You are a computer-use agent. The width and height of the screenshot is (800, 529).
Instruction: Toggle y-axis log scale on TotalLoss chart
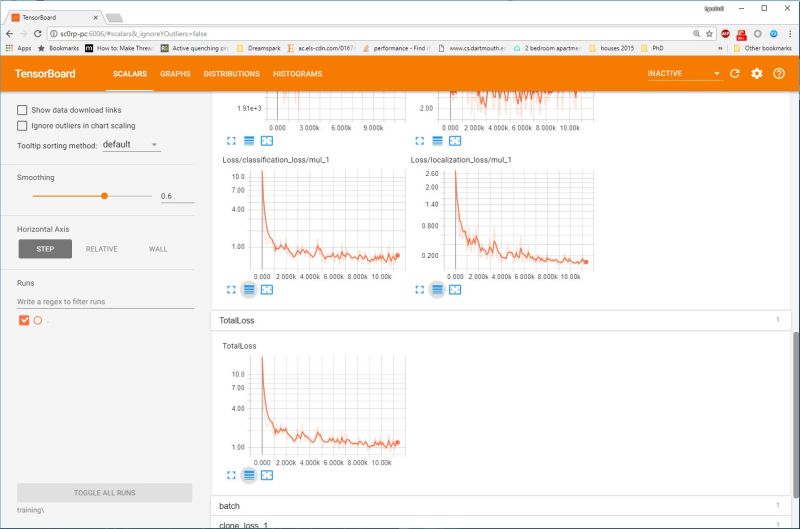249,475
